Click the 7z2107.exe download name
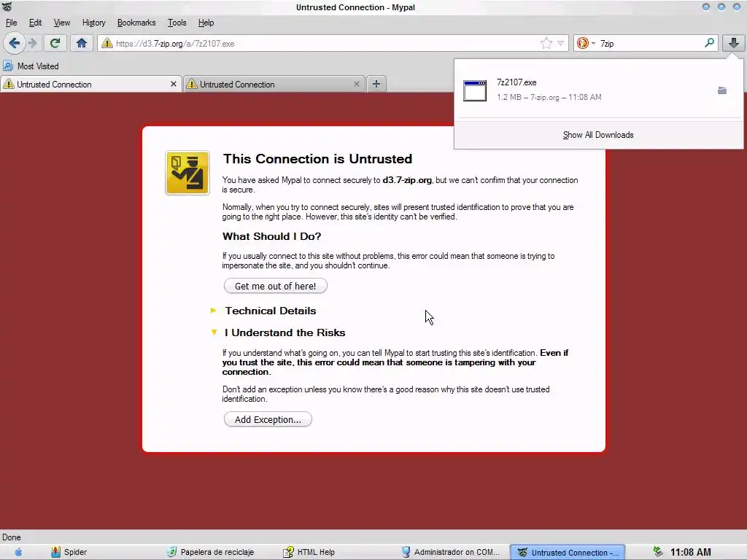The width and height of the screenshot is (747, 560). pos(516,82)
